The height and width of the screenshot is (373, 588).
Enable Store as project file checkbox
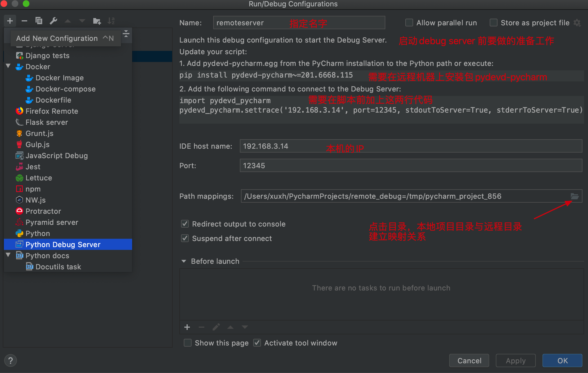click(x=493, y=23)
